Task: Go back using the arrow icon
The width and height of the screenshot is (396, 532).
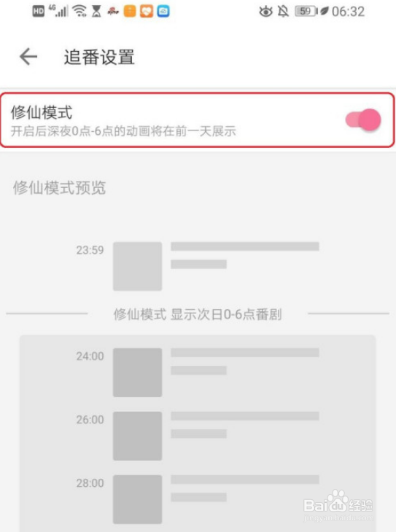Action: pyautogui.click(x=28, y=56)
